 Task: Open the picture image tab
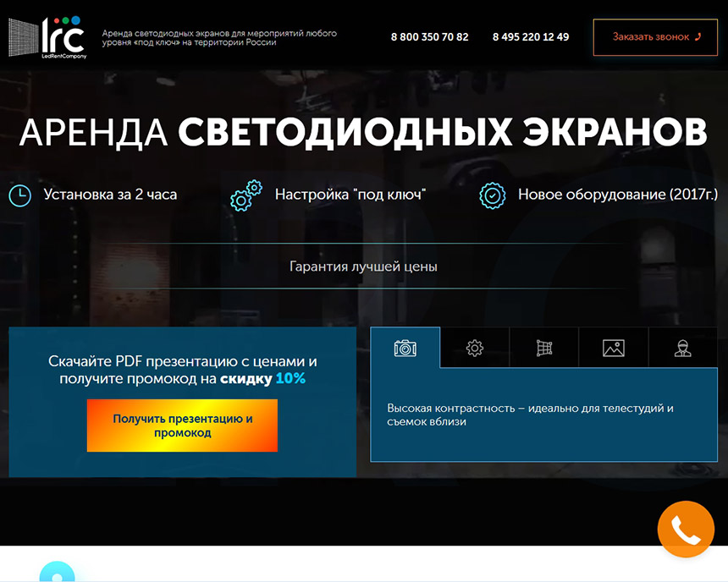click(614, 348)
